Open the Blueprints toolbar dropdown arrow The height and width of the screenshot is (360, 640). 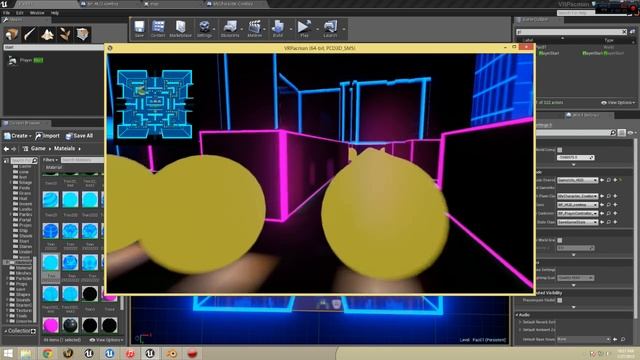pos(242,29)
